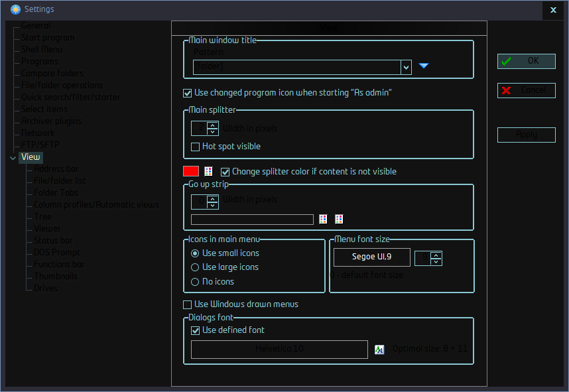Select Thumbnails in the settings tree
The image size is (569, 392).
tap(56, 277)
